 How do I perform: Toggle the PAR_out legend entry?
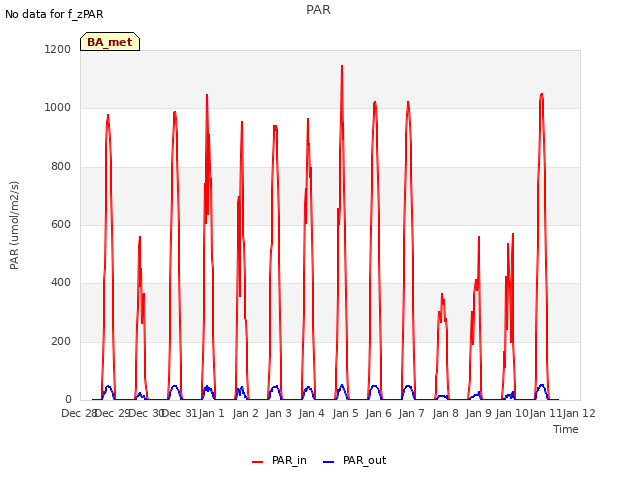click(354, 460)
